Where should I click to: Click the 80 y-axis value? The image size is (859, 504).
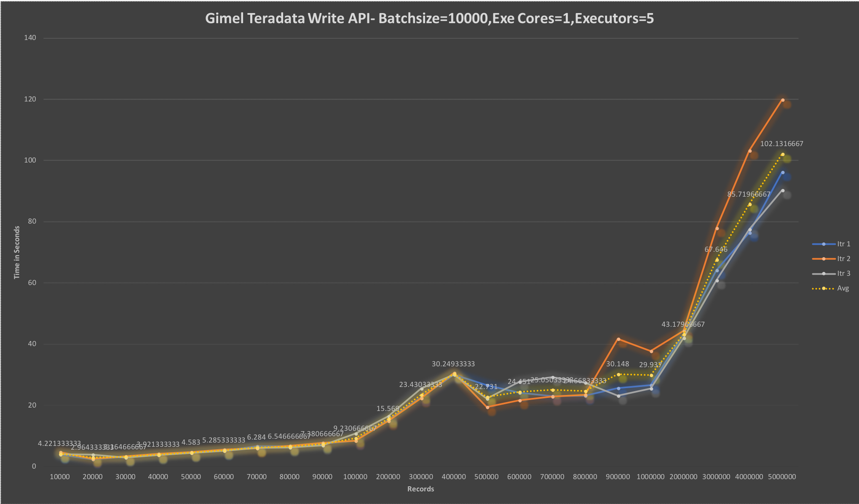click(x=32, y=221)
